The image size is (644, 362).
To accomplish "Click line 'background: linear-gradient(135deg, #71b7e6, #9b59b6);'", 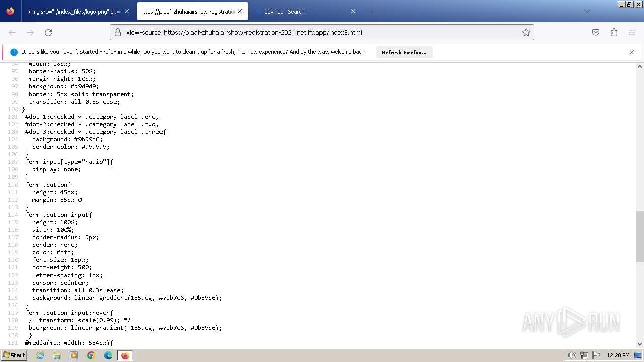I will click(127, 298).
